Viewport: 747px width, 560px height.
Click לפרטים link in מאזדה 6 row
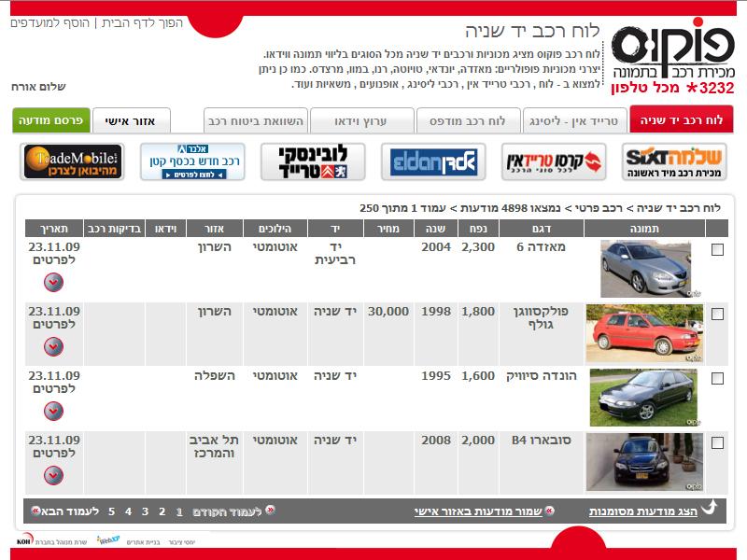point(54,260)
